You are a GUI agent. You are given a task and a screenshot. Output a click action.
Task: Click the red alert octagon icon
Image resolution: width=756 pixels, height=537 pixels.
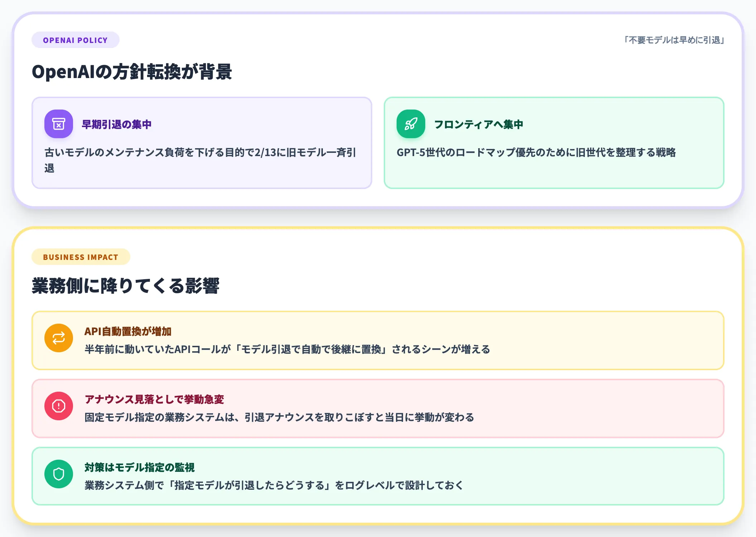[x=59, y=406]
